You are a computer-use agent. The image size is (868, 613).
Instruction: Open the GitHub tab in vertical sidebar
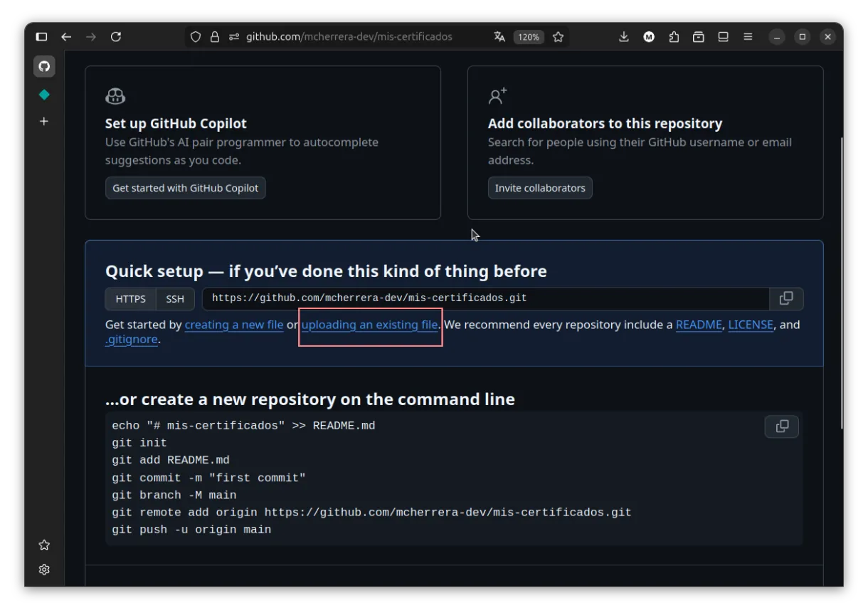click(44, 66)
